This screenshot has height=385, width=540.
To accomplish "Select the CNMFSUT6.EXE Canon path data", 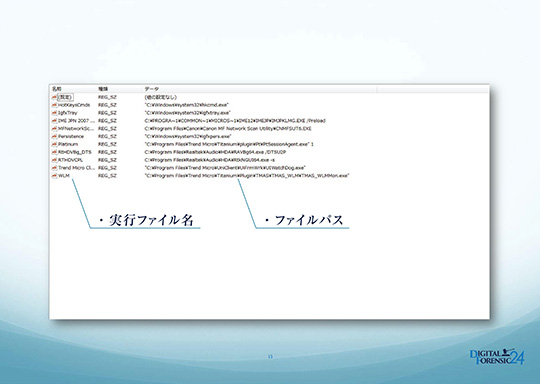I will (228, 129).
